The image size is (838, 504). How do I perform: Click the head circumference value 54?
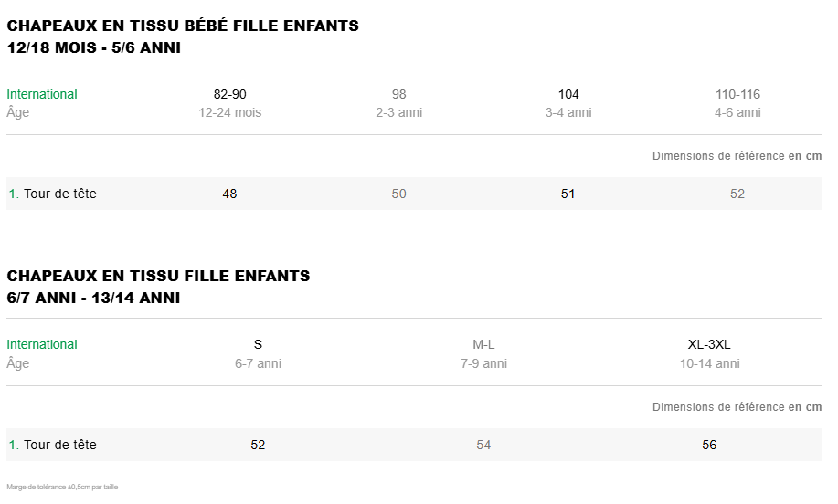(483, 445)
